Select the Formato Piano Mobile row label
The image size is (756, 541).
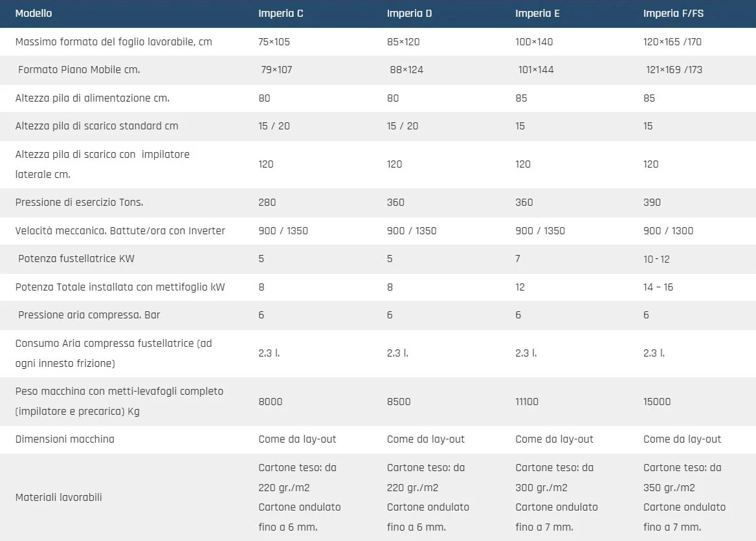pyautogui.click(x=79, y=70)
